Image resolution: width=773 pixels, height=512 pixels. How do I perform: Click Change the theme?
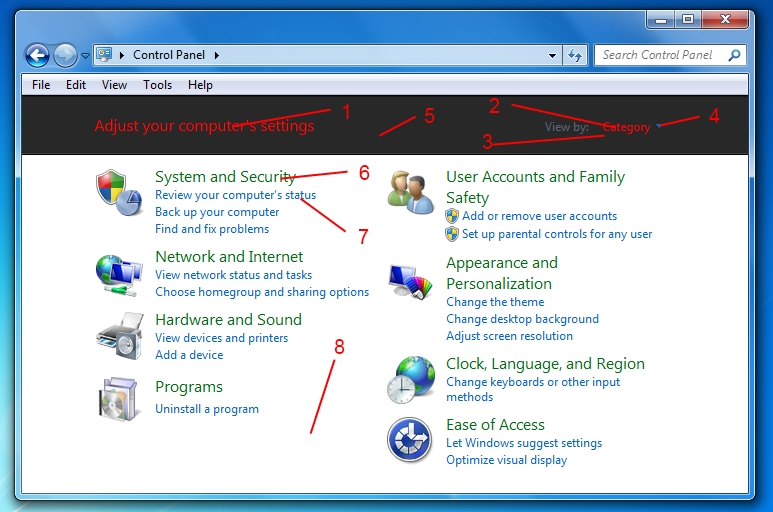click(495, 302)
